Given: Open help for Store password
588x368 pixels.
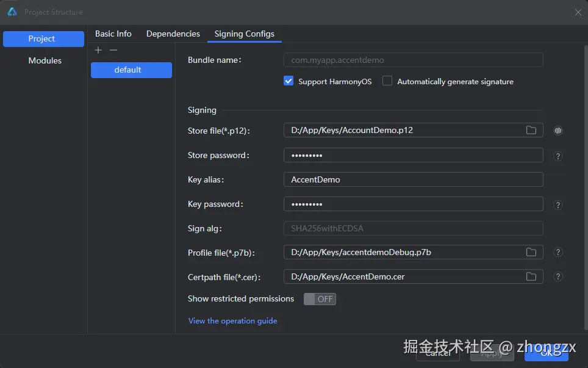Looking at the screenshot, I should click(558, 156).
